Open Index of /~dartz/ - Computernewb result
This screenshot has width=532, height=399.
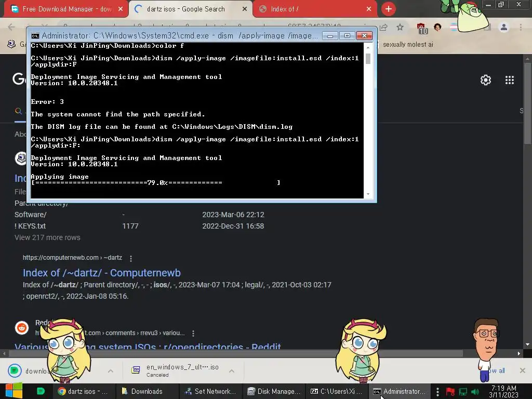102,273
